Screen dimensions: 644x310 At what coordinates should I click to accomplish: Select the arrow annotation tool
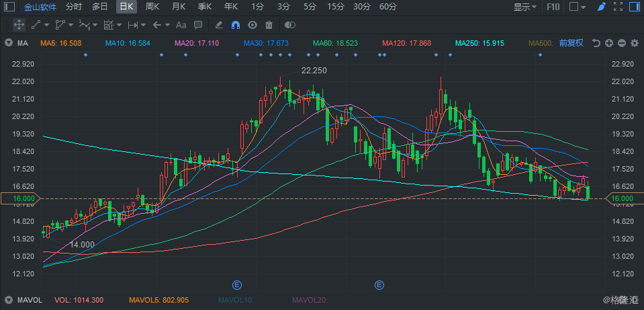point(157,25)
